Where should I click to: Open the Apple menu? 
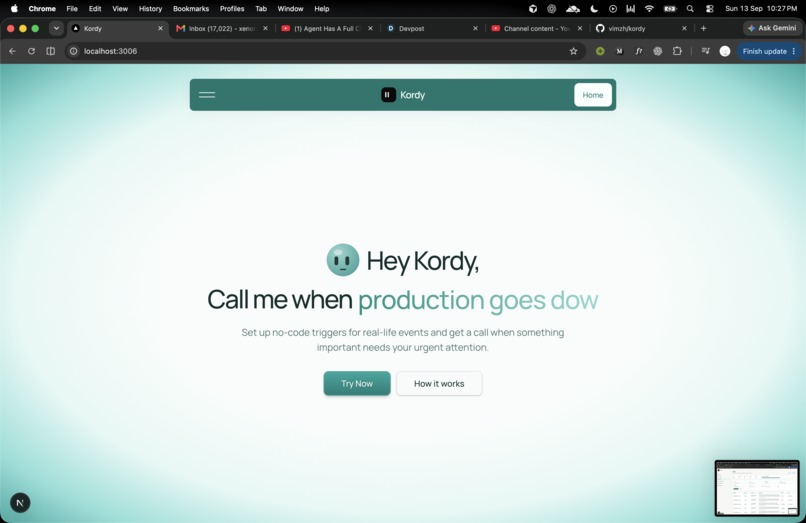[14, 8]
